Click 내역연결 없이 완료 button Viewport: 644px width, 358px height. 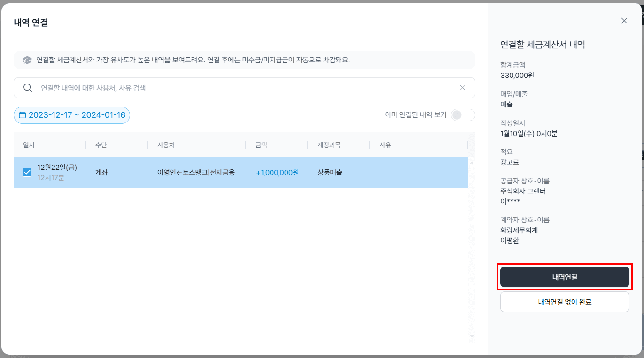pos(565,302)
